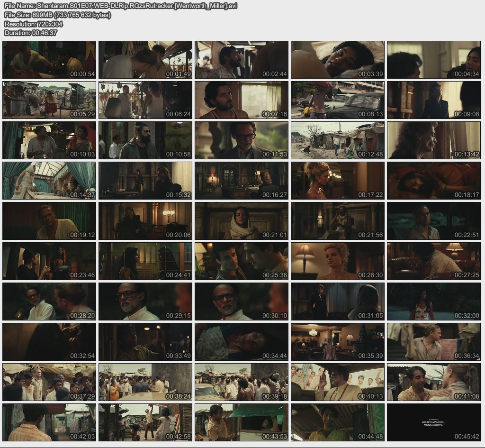Select the Duration 00:46:37 text
Viewport: 485px width, 448px height.
[x=31, y=33]
